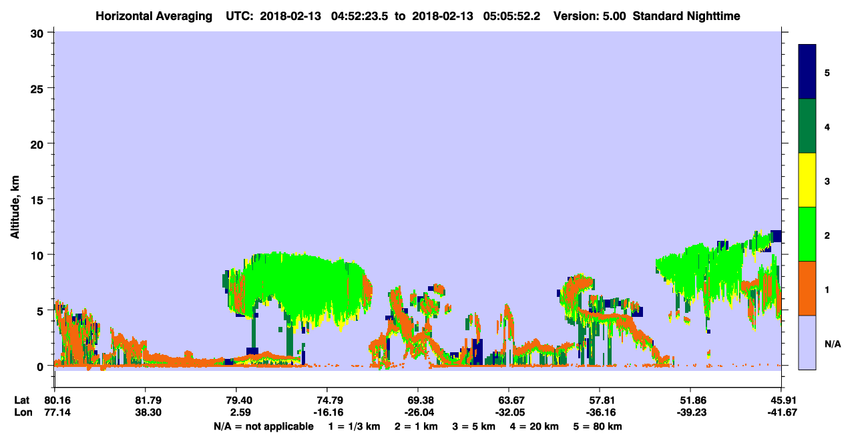Click the 'N/A' label beside the colorbar
Viewport: 868px width, 445px height.
coord(832,344)
